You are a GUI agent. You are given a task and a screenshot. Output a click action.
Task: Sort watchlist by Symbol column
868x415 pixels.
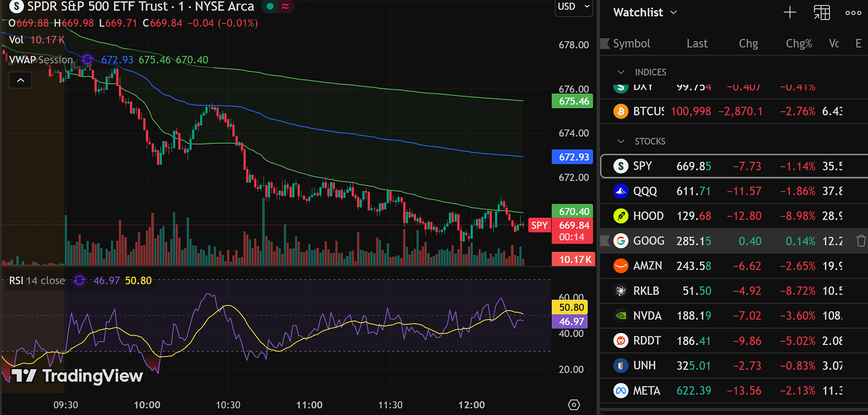tap(632, 43)
